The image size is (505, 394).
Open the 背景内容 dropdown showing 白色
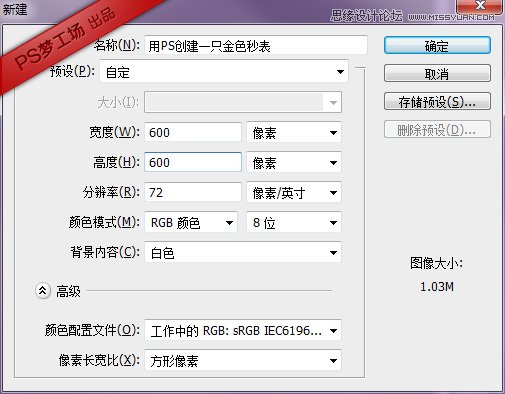tap(243, 252)
